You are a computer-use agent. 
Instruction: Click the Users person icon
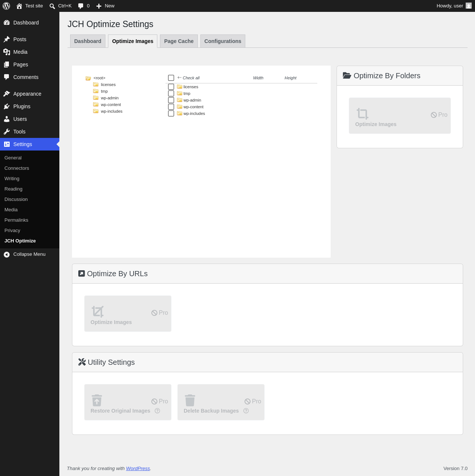pyautogui.click(x=7, y=119)
